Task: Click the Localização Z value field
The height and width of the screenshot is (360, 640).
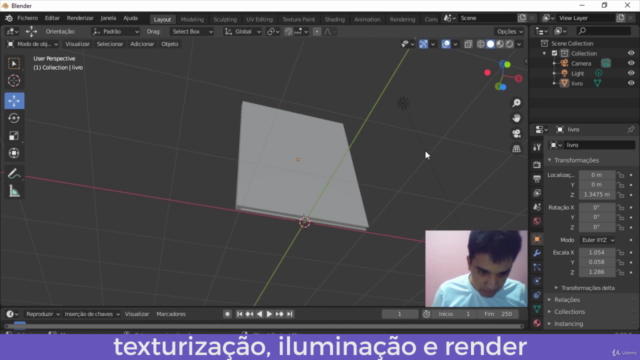Action: [x=597, y=195]
